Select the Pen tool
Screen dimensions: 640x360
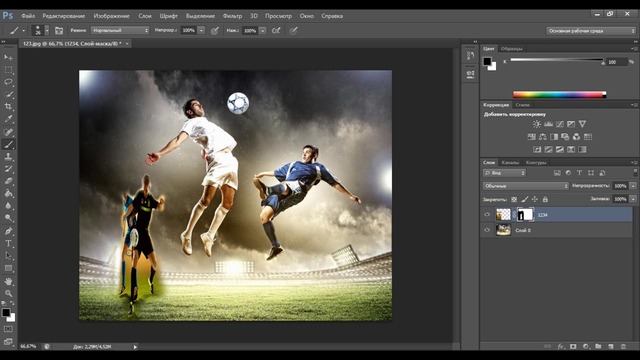[x=8, y=231]
